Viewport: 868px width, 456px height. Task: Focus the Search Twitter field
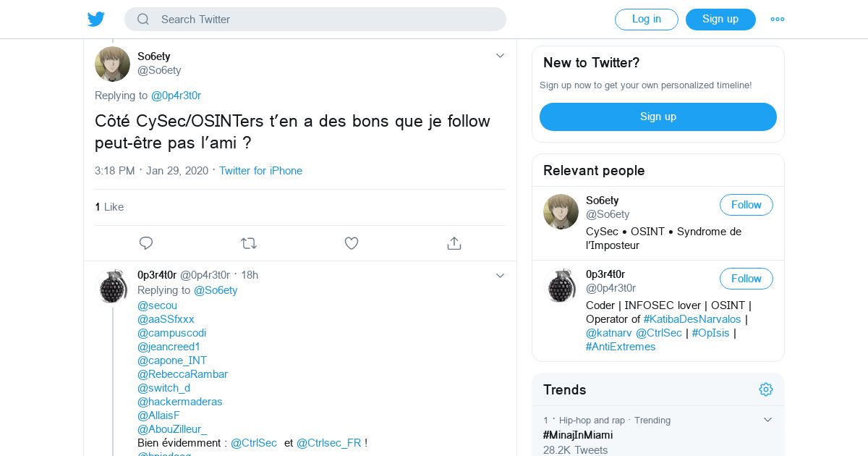pyautogui.click(x=325, y=20)
